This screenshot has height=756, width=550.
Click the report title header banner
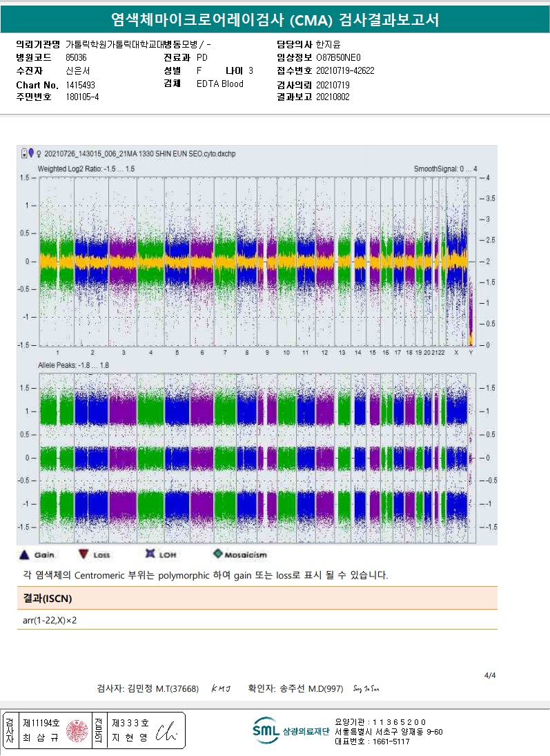coord(275,19)
